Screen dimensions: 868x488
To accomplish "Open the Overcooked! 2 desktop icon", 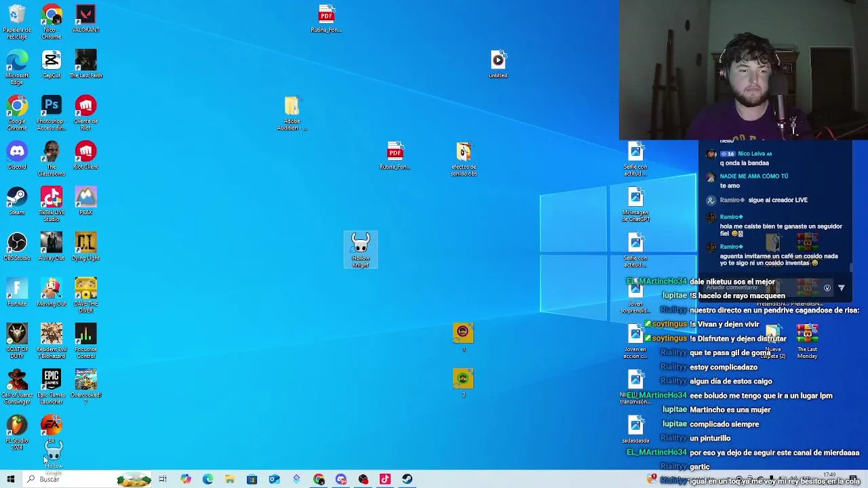I will [85, 386].
